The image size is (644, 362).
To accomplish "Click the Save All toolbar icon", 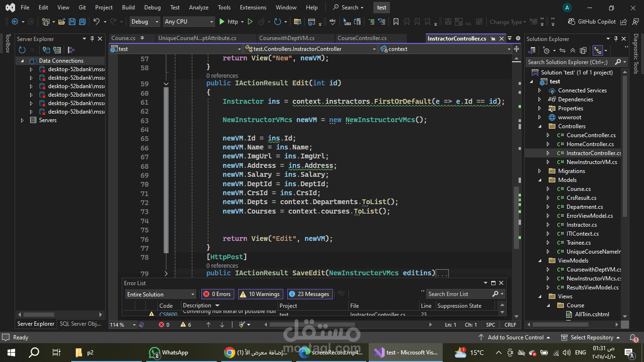I will [x=83, y=22].
